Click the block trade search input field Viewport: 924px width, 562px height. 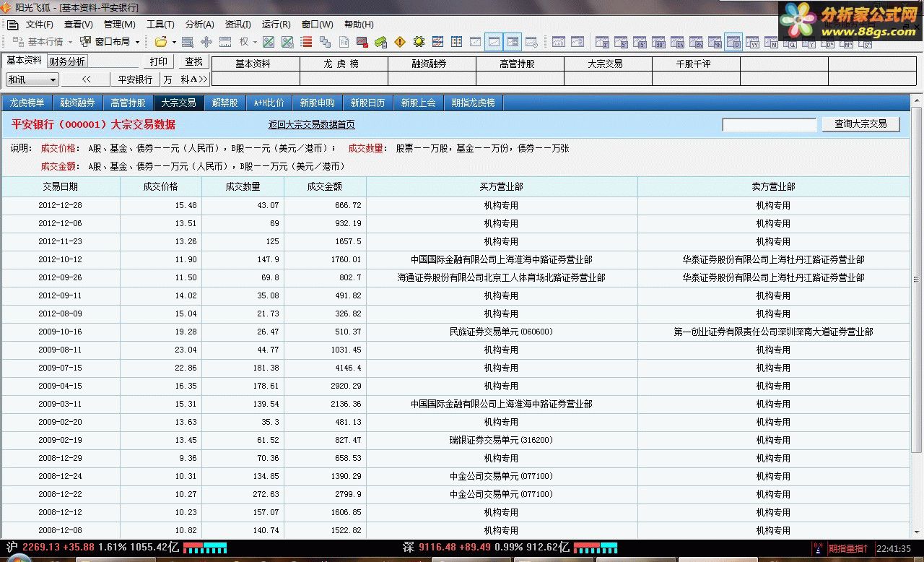tap(770, 125)
